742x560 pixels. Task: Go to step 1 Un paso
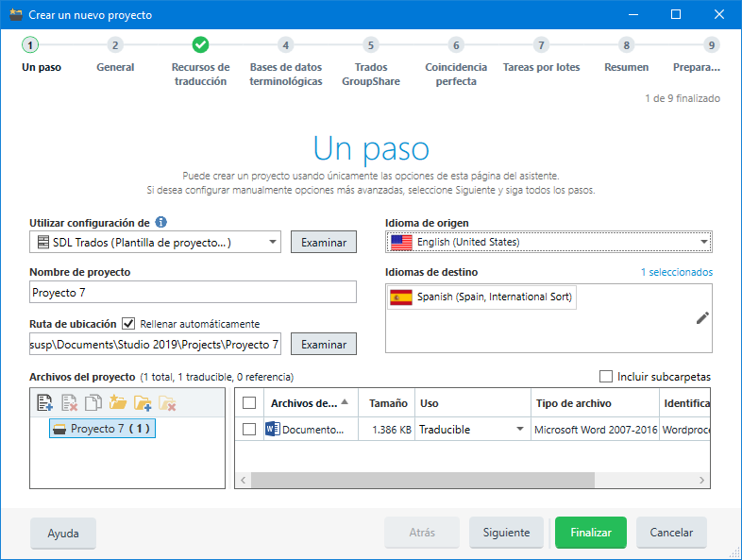tap(30, 45)
